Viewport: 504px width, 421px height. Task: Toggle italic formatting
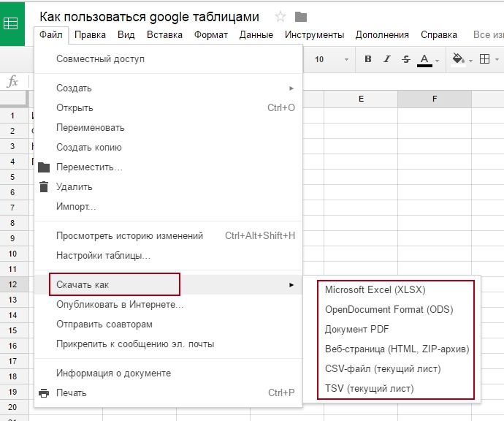(387, 59)
